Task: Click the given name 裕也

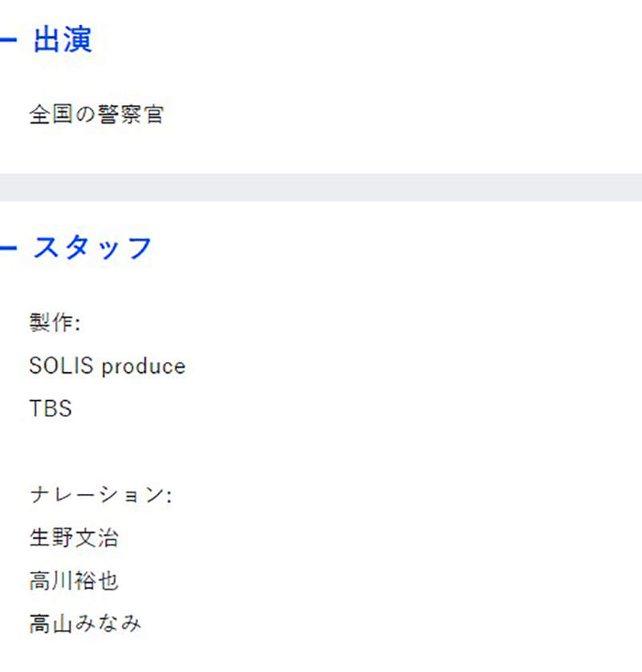Action: pyautogui.click(x=96, y=581)
